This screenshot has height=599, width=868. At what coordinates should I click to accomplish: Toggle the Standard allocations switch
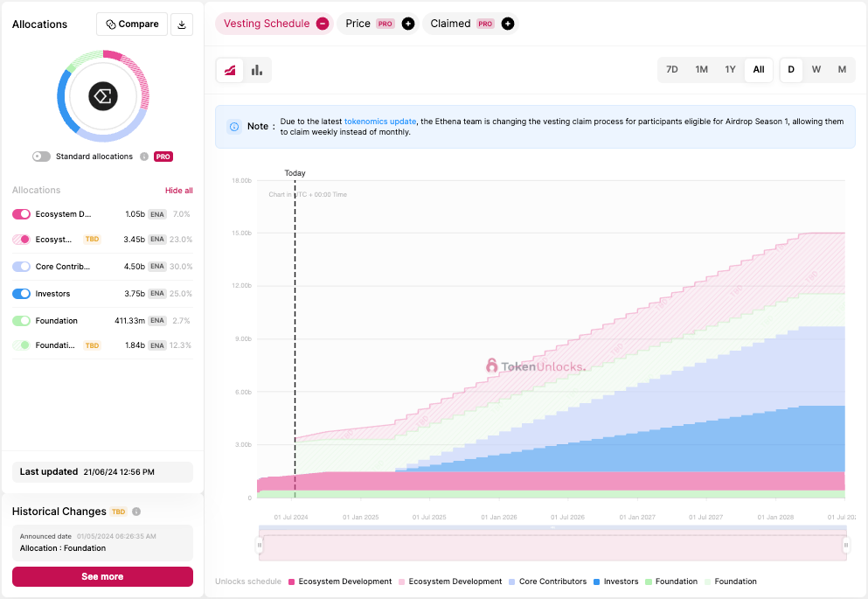point(41,157)
